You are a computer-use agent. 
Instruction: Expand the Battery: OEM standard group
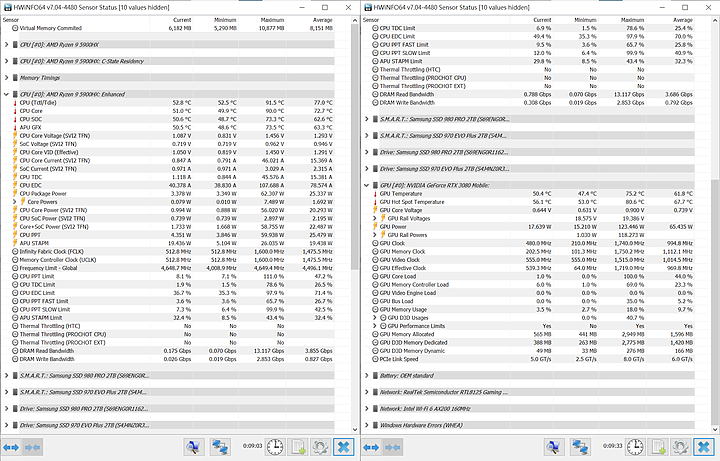coord(366,376)
